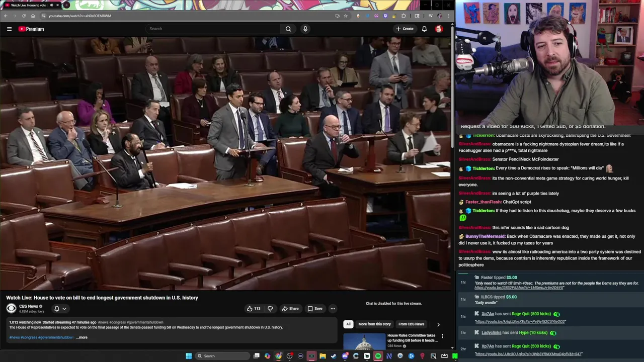Open Xp7Ao's last Rage Quit video link
Image resolution: width=644 pixels, height=362 pixels.
coord(528,354)
